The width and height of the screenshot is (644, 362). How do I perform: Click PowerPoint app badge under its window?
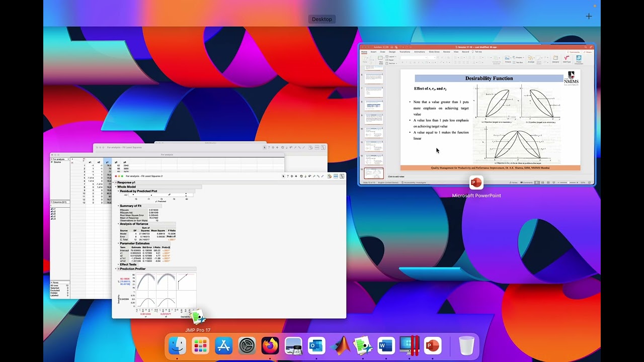[476, 183]
